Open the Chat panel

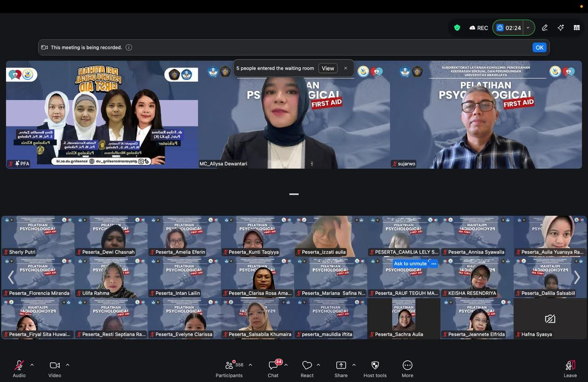pos(273,369)
